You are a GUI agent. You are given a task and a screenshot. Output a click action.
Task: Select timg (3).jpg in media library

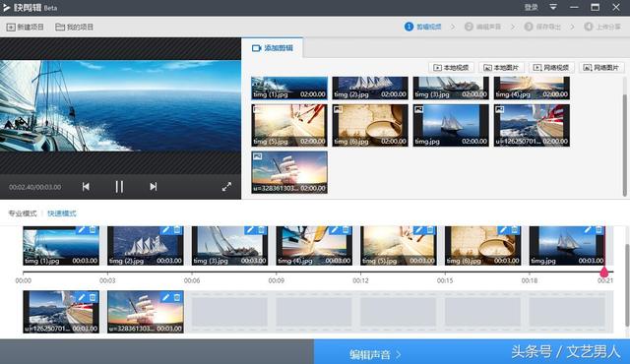click(451, 88)
